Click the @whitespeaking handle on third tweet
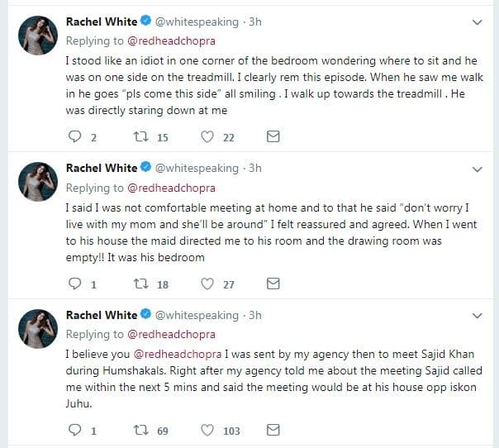This screenshot has width=499, height=448. point(196,315)
